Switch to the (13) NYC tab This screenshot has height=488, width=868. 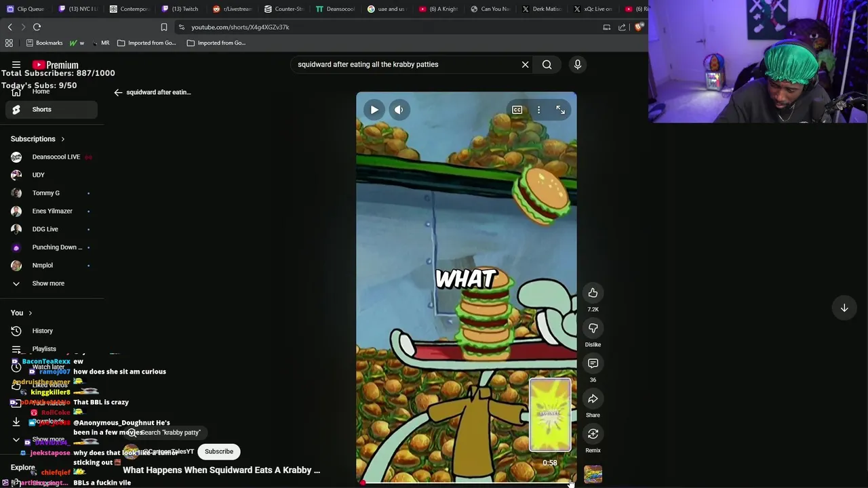tap(78, 9)
